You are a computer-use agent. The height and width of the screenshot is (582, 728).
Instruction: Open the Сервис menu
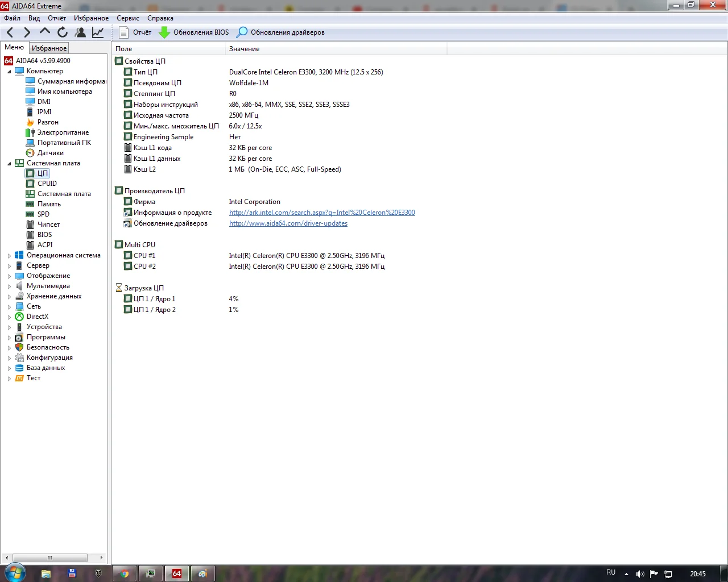(127, 18)
